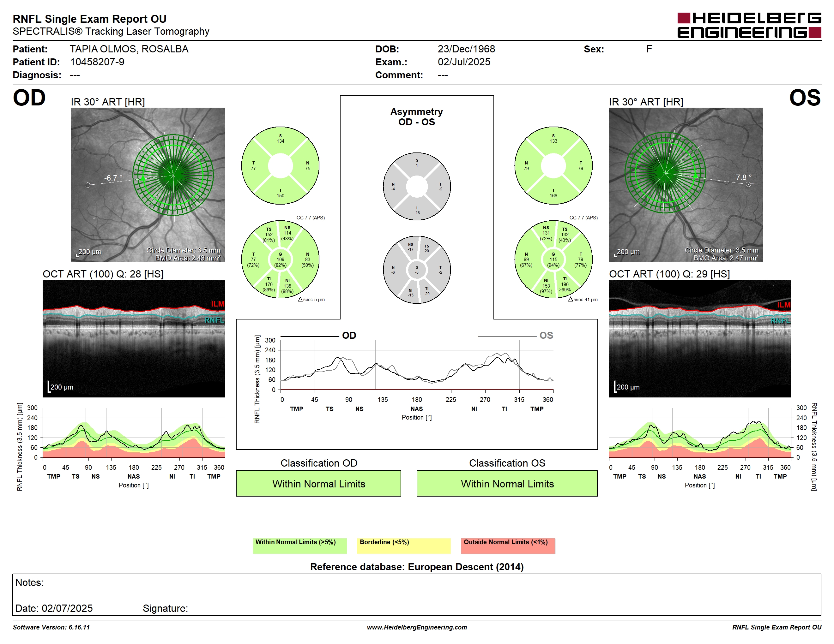Click the OCT ART (100) Q: 29 [HS] label

pyautogui.click(x=669, y=274)
